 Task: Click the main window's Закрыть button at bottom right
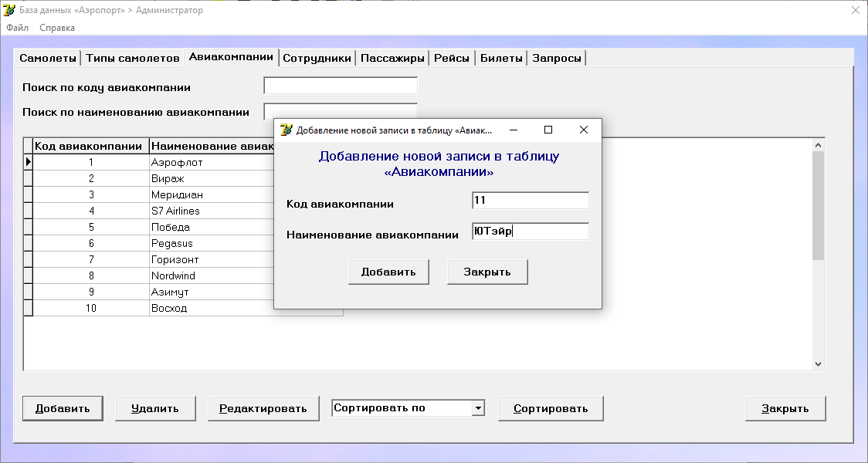[x=785, y=409]
